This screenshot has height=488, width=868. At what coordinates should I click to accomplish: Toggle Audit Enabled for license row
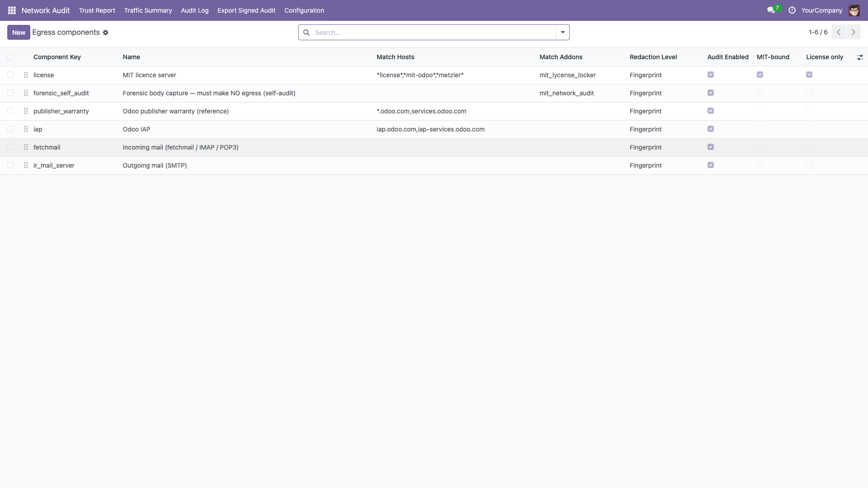(x=711, y=75)
